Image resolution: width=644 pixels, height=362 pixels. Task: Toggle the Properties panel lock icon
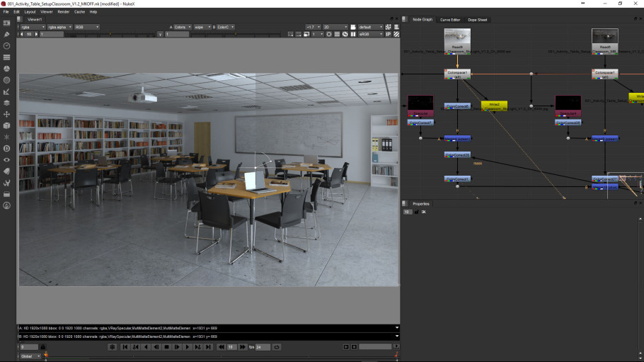(416, 212)
